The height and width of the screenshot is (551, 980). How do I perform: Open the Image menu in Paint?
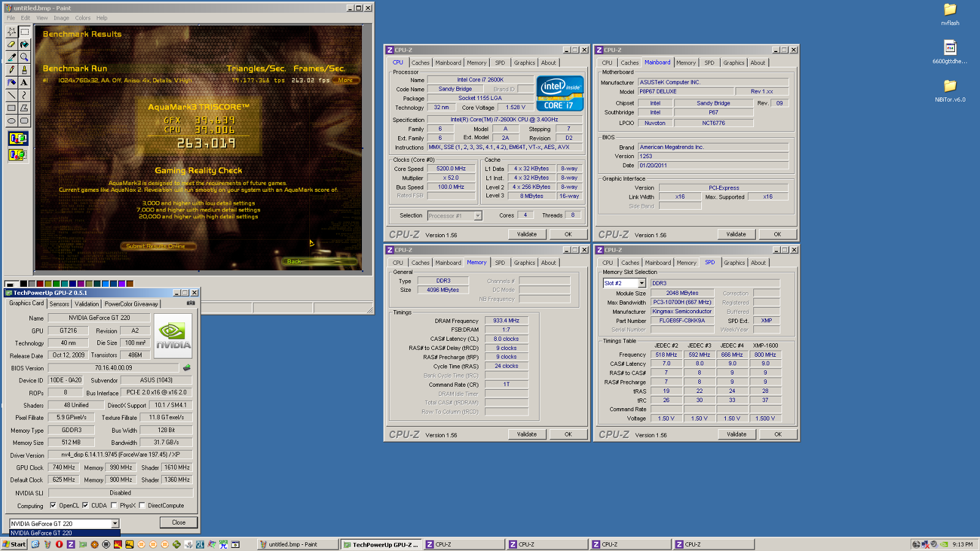(x=61, y=18)
